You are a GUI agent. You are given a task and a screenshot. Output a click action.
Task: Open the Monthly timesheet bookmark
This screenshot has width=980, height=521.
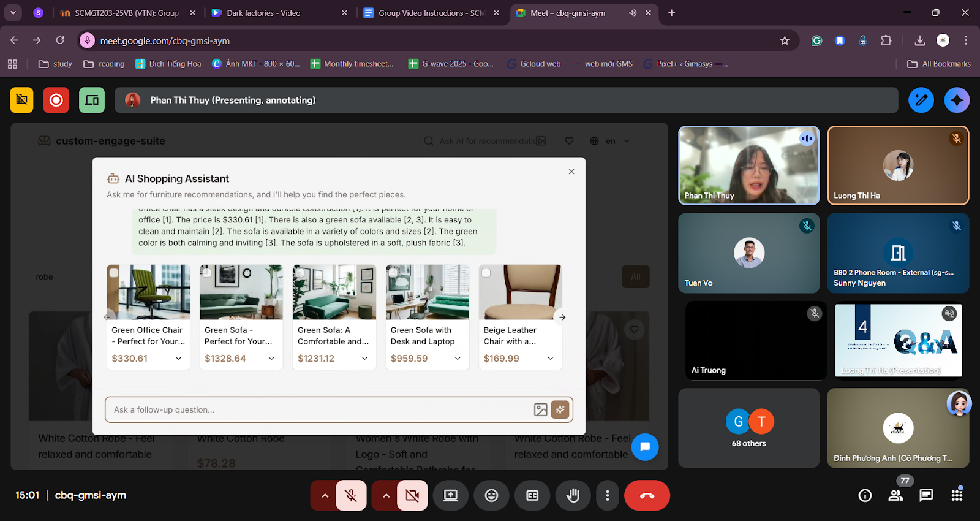(352, 64)
